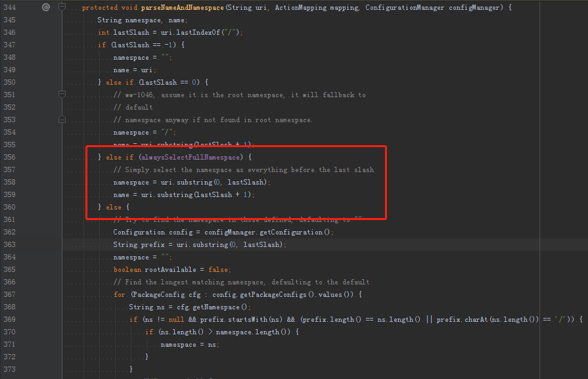Screen dimensions: 588x379
Task: Click the ww-1046 comment on line 351
Action: 239,95
